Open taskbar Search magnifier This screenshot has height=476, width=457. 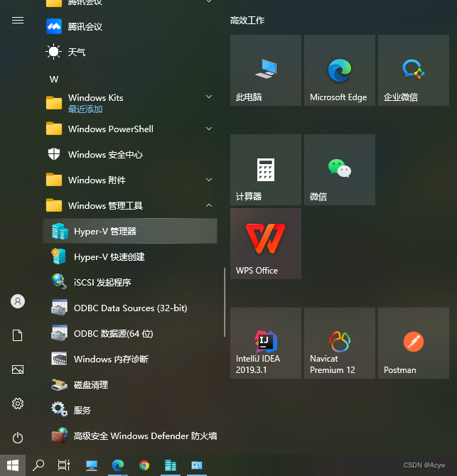[38, 465]
